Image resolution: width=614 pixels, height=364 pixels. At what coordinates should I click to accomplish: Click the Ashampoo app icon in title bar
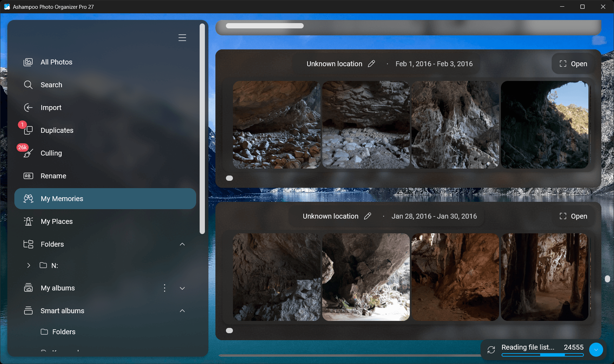pos(7,7)
